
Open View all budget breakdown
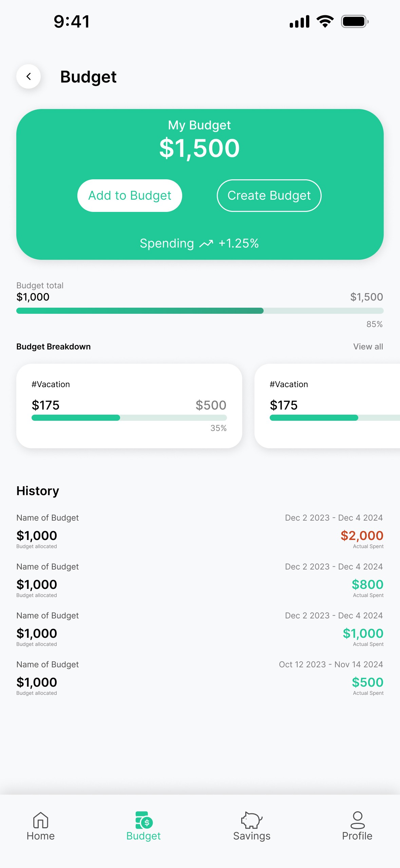368,347
